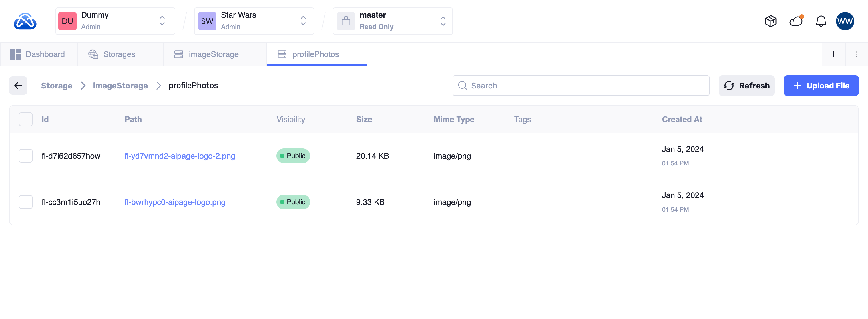Select the fl-d7i62d657how row checkbox
The image size is (868, 319).
[x=26, y=156]
